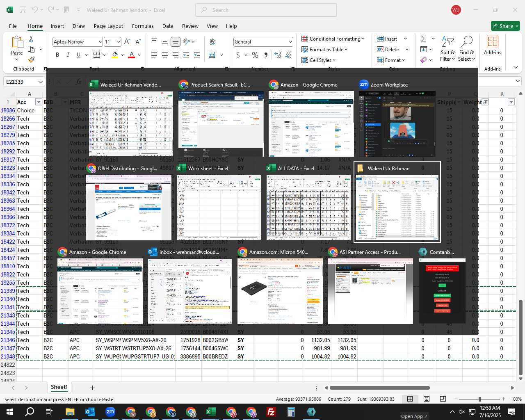Align text left
This screenshot has width=525, height=420.
[154, 55]
